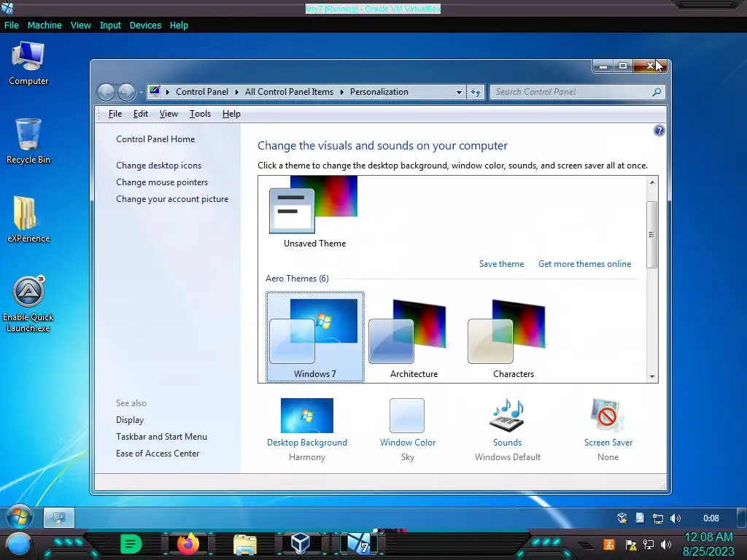
Task: Select the Windows 7 theme
Action: 315,337
